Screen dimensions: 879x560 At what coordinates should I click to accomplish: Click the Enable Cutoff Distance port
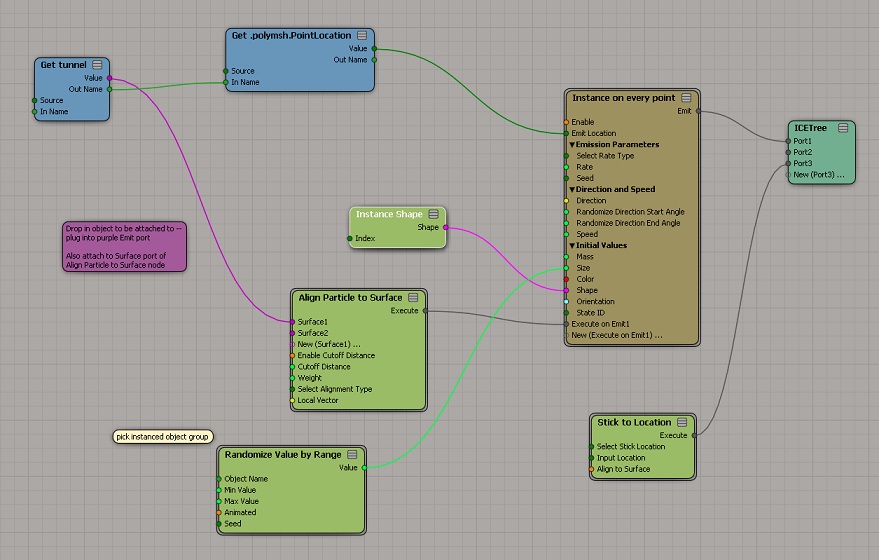click(x=292, y=355)
